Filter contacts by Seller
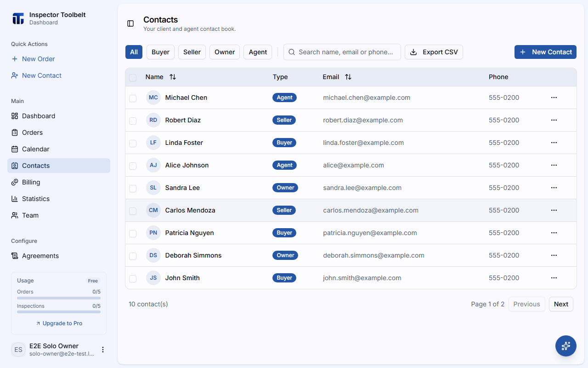Viewport: 588px width, 368px height. click(192, 52)
